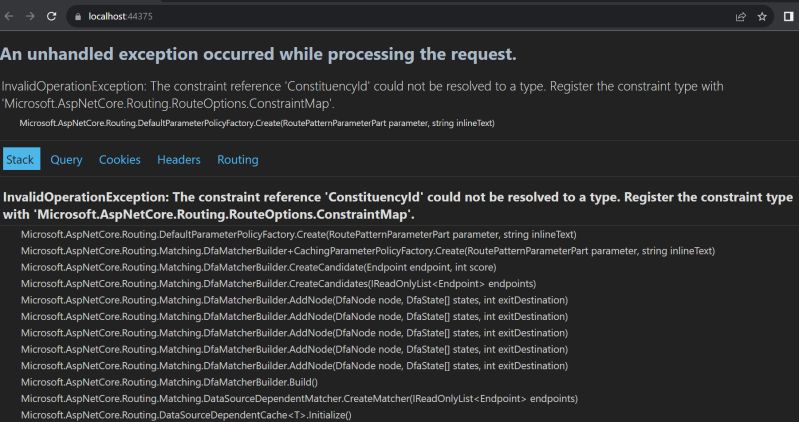Open the Cookies tab
This screenshot has height=422, width=799.
pos(120,160)
